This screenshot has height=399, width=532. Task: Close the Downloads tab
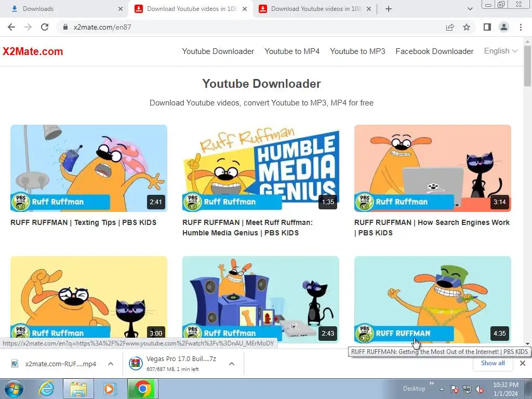pyautogui.click(x=121, y=9)
